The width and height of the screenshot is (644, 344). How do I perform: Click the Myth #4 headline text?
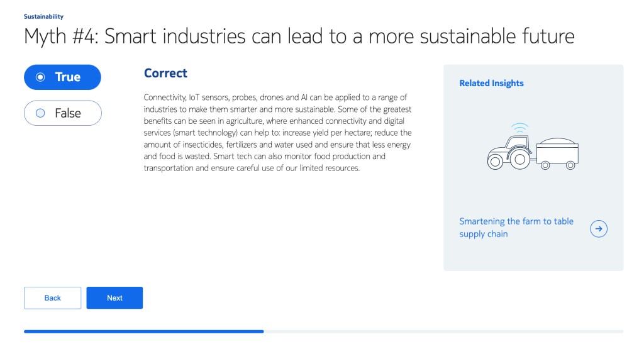click(299, 36)
